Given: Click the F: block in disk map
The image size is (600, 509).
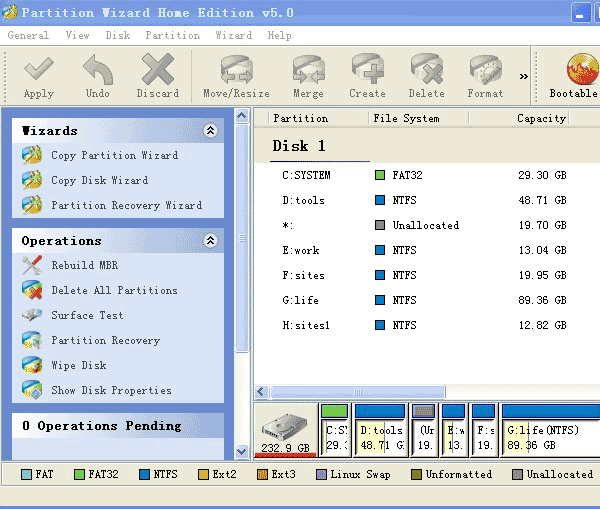Looking at the screenshot, I should 484,430.
